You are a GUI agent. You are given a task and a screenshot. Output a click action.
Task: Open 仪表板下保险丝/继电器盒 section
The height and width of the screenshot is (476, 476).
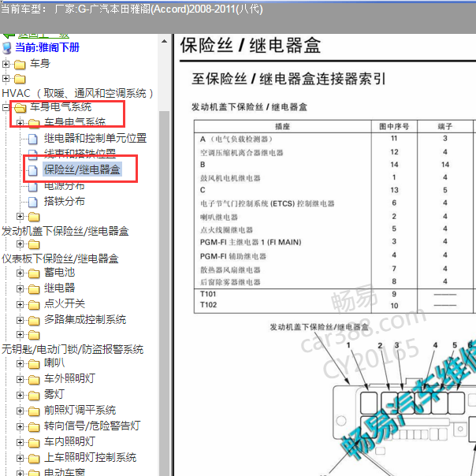click(x=60, y=258)
